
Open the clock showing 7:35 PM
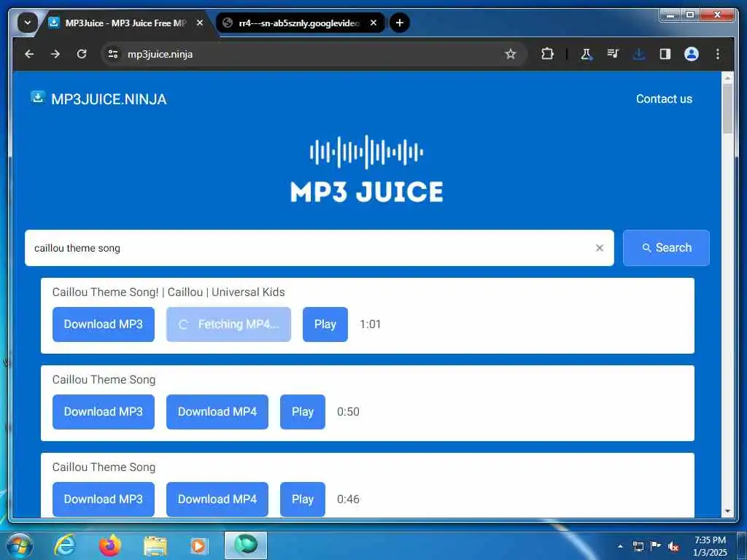tap(711, 546)
